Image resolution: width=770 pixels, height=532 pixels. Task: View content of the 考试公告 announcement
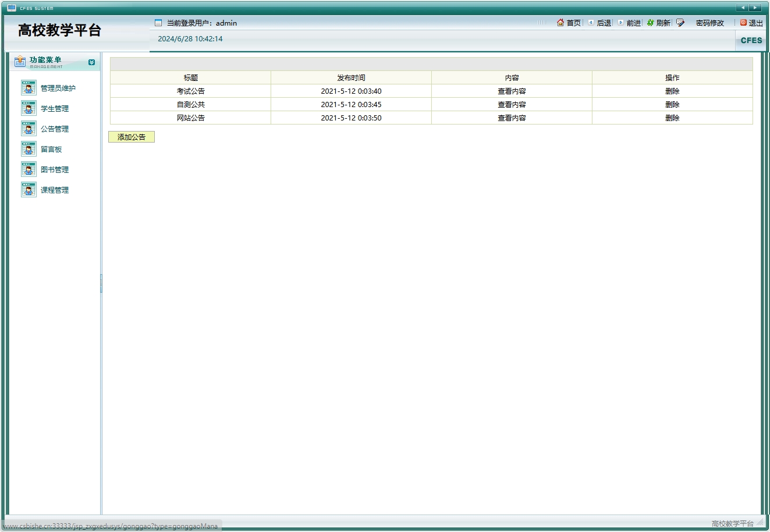[x=512, y=91]
